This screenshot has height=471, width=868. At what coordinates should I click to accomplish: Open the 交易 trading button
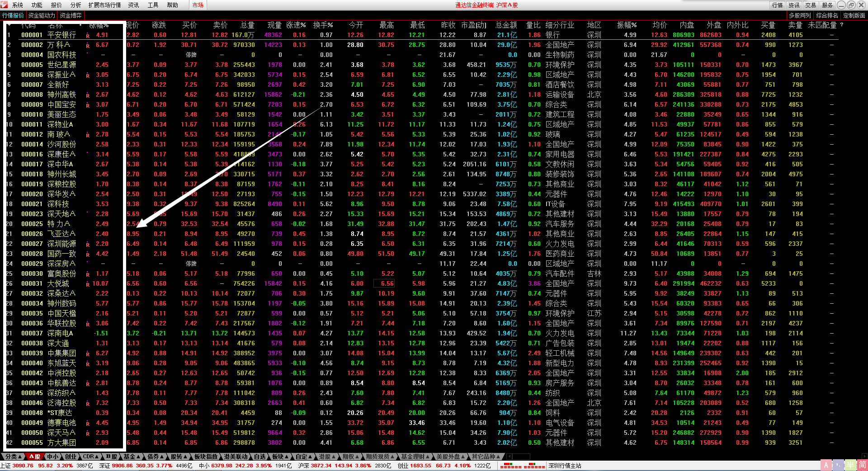tap(811, 5)
